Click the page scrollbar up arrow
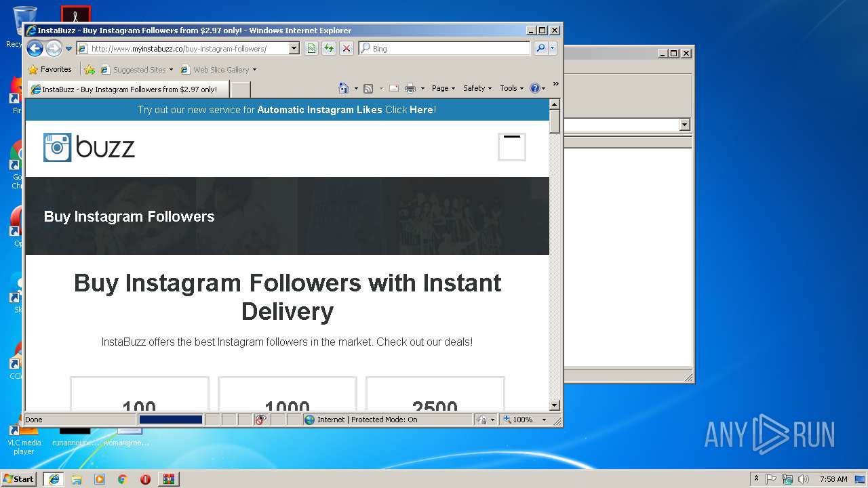 click(554, 104)
